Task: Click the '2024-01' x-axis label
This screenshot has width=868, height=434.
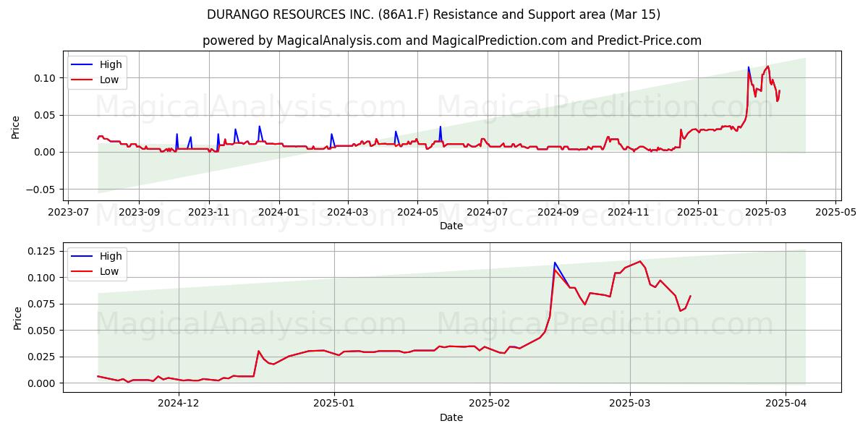Action: coord(278,213)
